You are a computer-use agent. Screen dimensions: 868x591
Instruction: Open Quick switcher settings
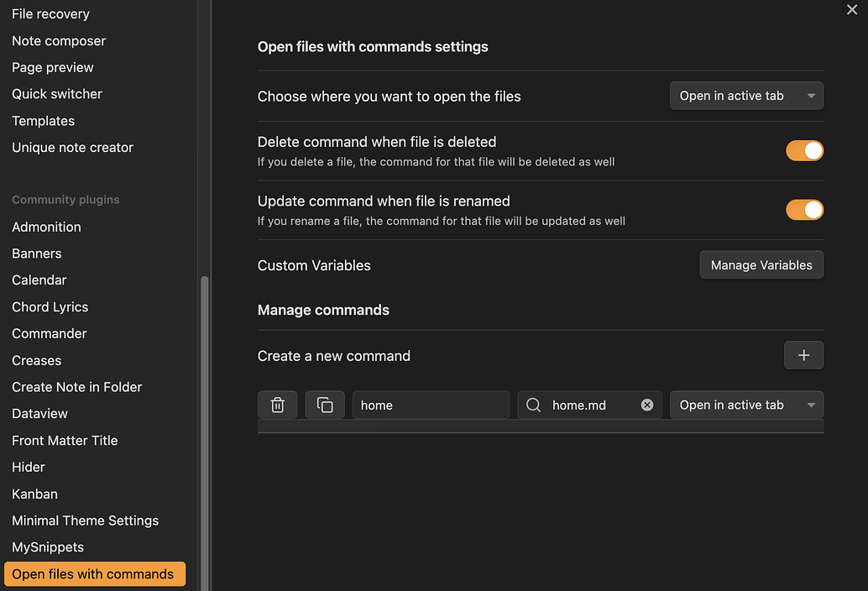pos(56,93)
